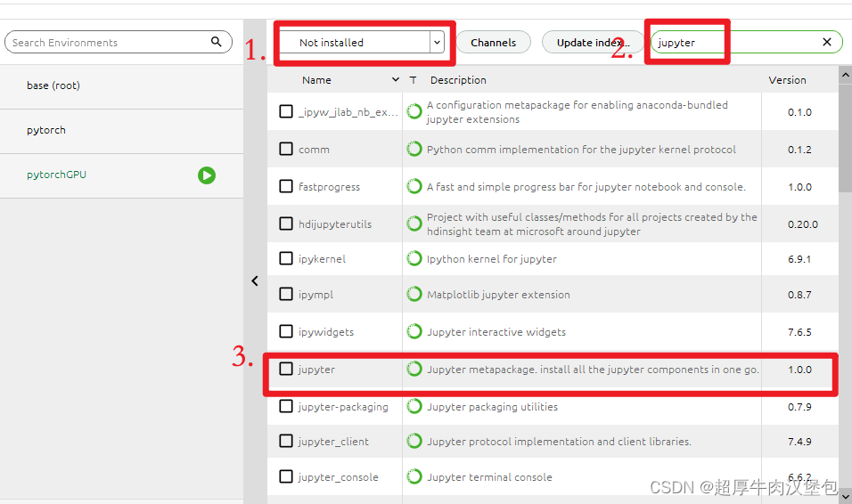852x504 pixels.
Task: Sort by the Name column header
Action: click(x=316, y=80)
